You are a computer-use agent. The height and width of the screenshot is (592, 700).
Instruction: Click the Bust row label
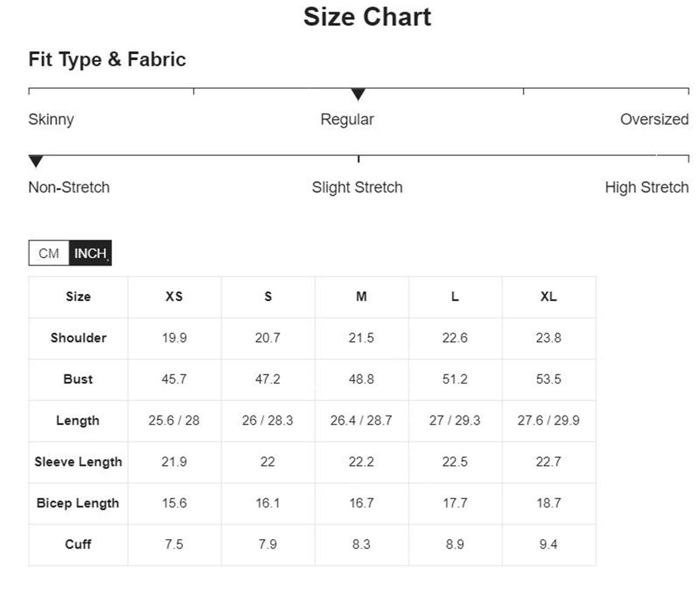78,379
